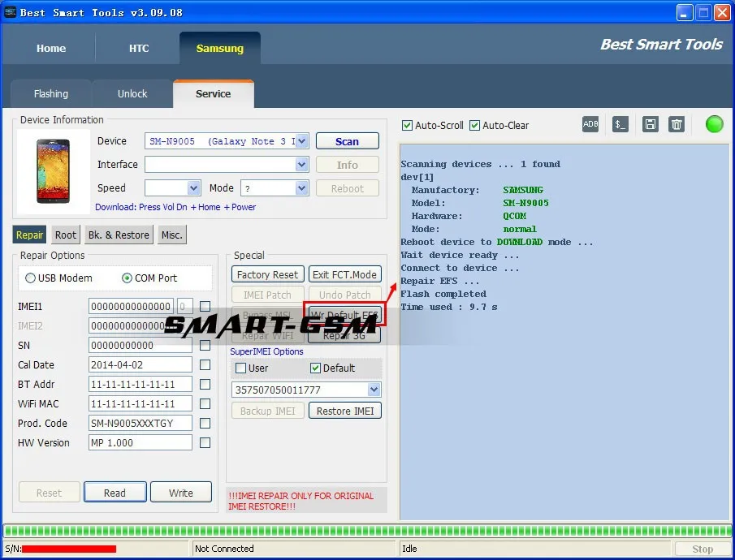Click the Scan button
The height and width of the screenshot is (560, 735).
click(x=348, y=141)
